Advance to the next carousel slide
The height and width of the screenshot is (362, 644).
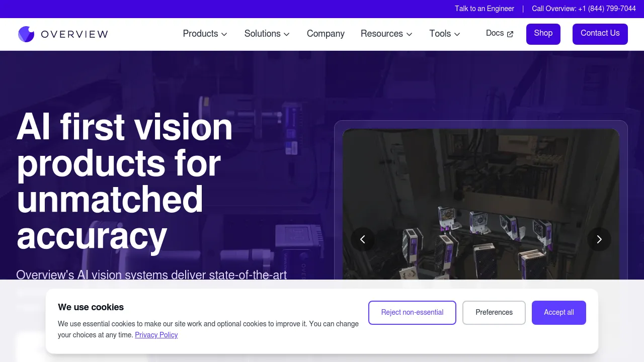click(x=599, y=239)
